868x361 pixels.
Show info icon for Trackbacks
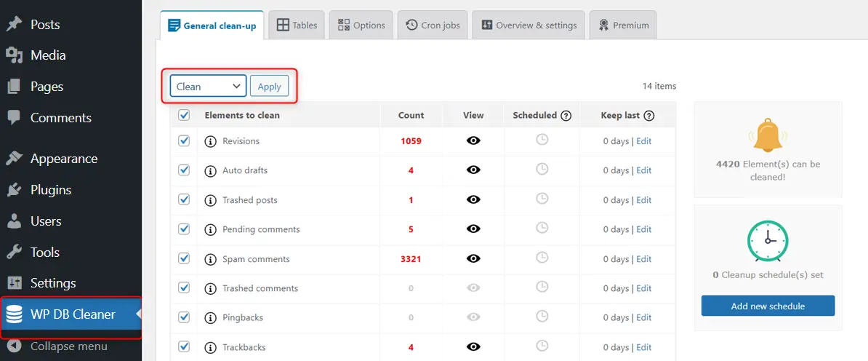click(x=210, y=347)
